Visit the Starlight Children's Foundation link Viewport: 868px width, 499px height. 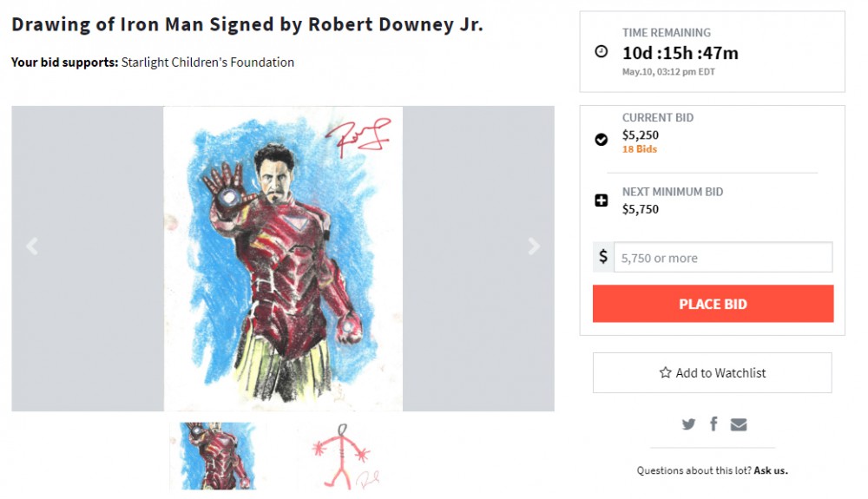coord(207,62)
